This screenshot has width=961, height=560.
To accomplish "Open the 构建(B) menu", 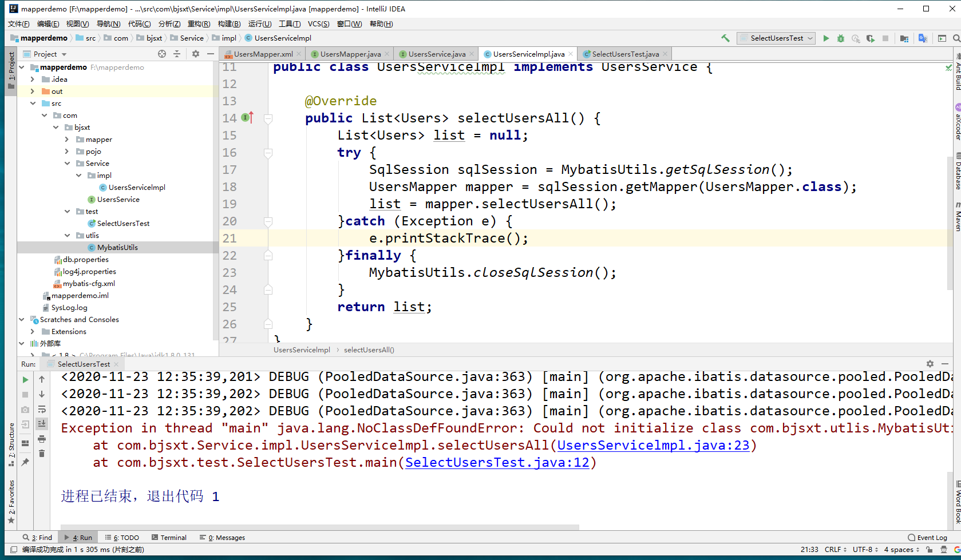I will (x=229, y=23).
